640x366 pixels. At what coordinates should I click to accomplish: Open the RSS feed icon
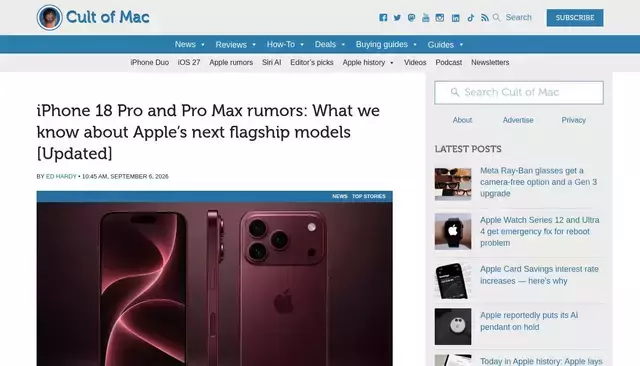(x=484, y=18)
